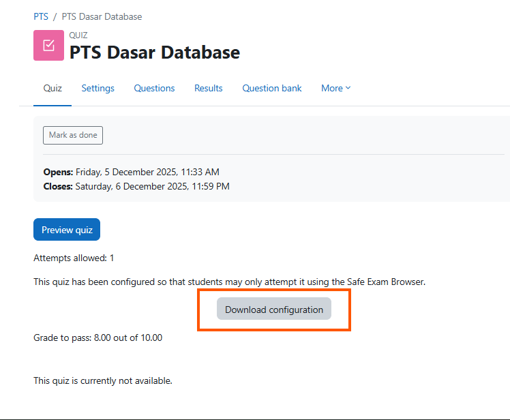View the Results tab

(x=208, y=88)
